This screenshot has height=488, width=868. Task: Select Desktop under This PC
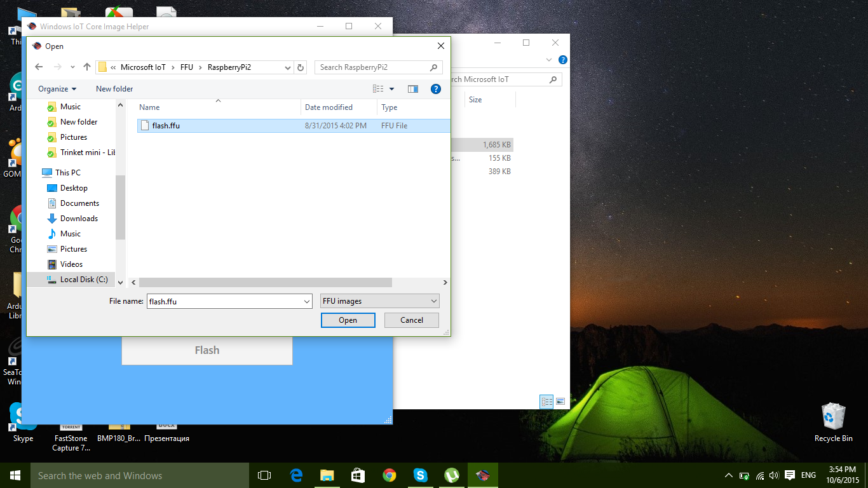coord(74,188)
